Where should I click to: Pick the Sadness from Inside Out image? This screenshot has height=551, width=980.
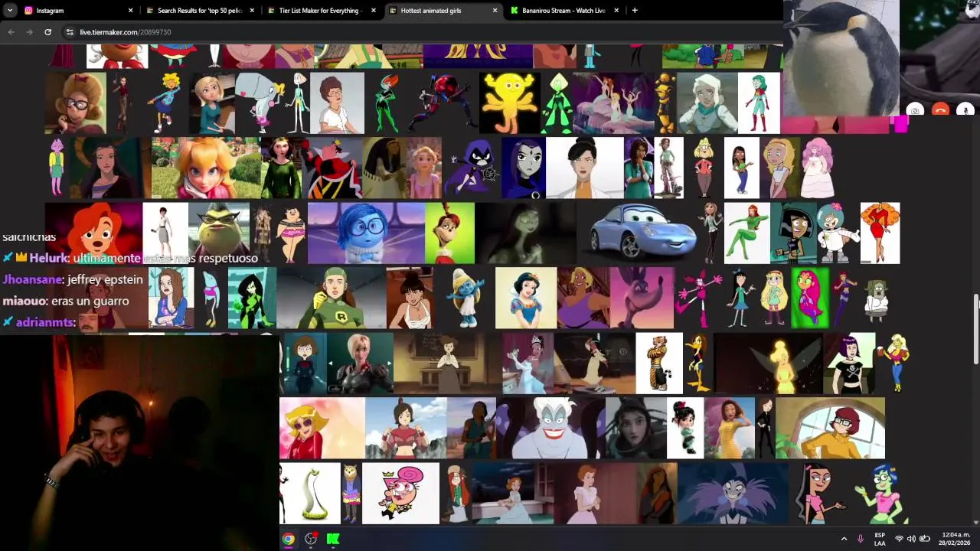click(x=366, y=233)
